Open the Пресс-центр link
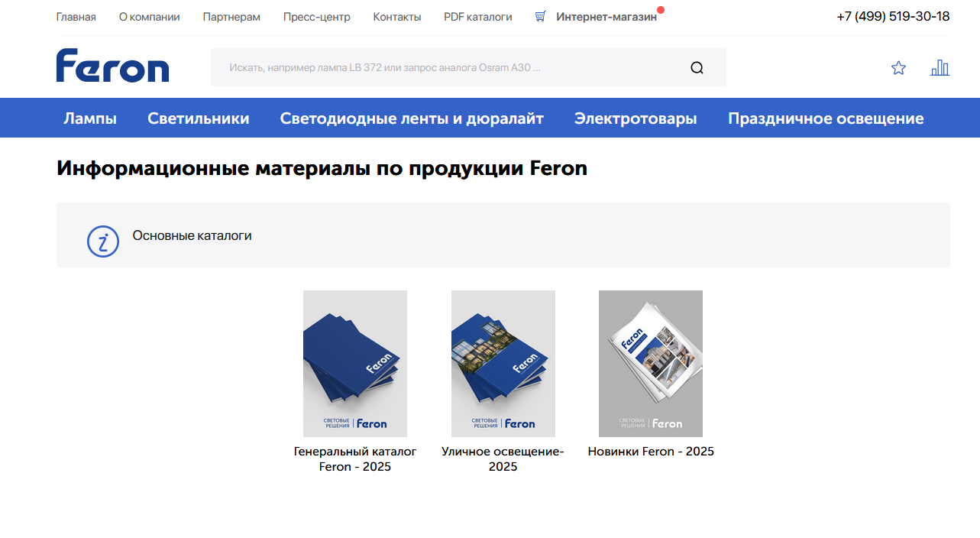980x538 pixels. coord(317,17)
